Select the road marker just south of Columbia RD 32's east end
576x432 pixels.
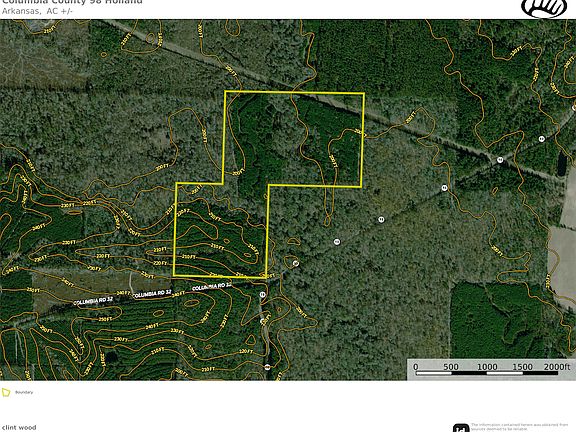(x=262, y=295)
